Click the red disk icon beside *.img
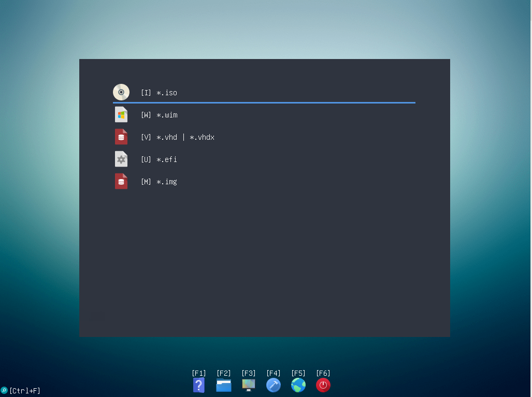This screenshot has width=532, height=397. click(x=121, y=181)
